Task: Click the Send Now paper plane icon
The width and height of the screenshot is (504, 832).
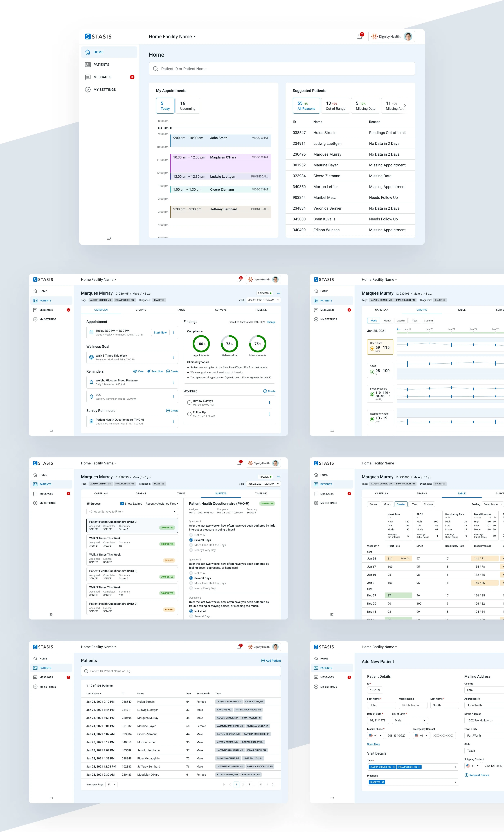Action: click(148, 371)
